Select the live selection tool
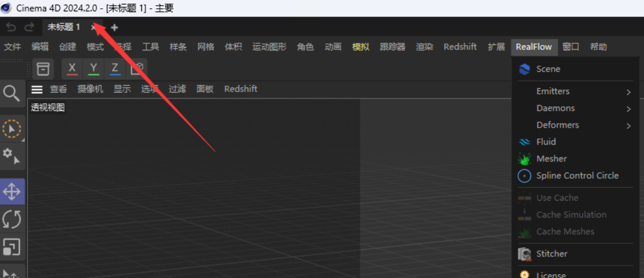This screenshot has width=644, height=278. (12, 129)
